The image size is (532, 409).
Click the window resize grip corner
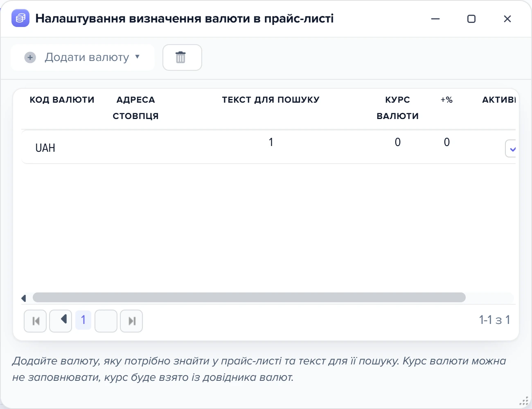coord(524,401)
